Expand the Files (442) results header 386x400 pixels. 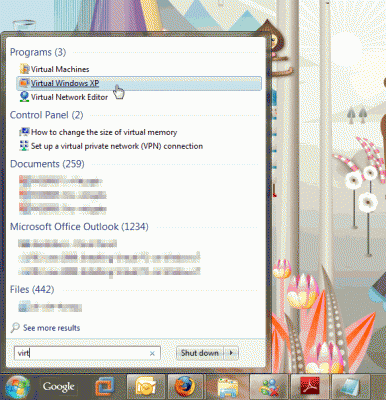coord(32,289)
